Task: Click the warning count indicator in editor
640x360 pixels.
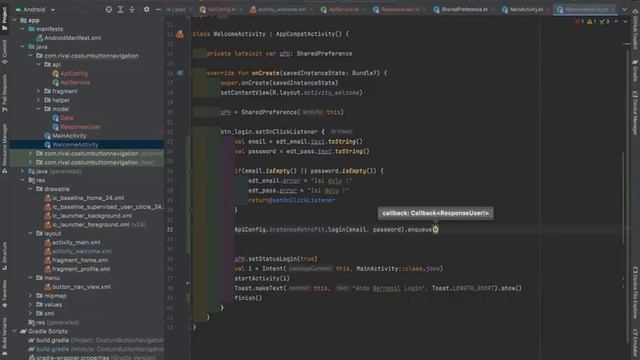Action: click(x=592, y=21)
